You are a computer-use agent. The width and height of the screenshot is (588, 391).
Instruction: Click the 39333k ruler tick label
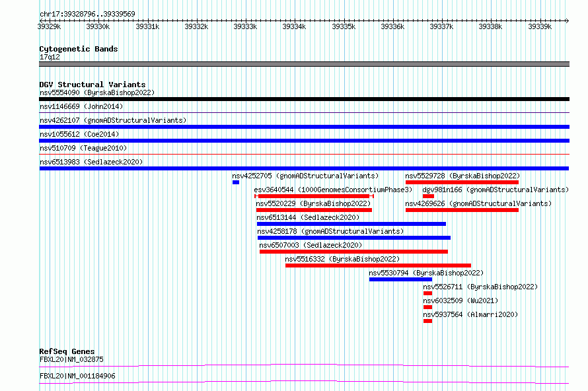pos(245,26)
